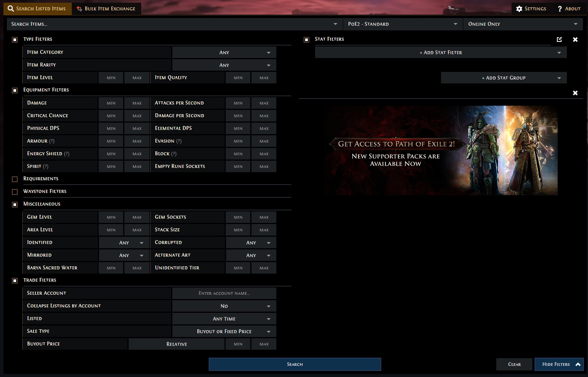Open the Corrupted dropdown
This screenshot has height=377, width=588.
(251, 242)
